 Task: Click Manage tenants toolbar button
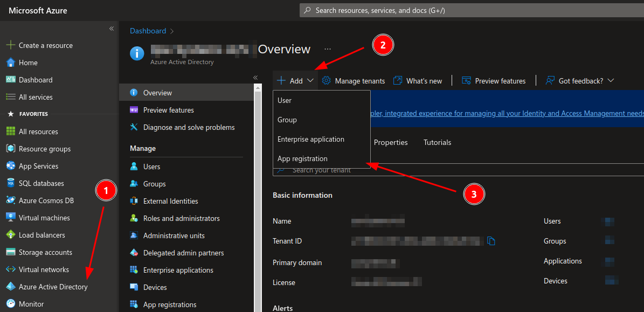click(354, 81)
